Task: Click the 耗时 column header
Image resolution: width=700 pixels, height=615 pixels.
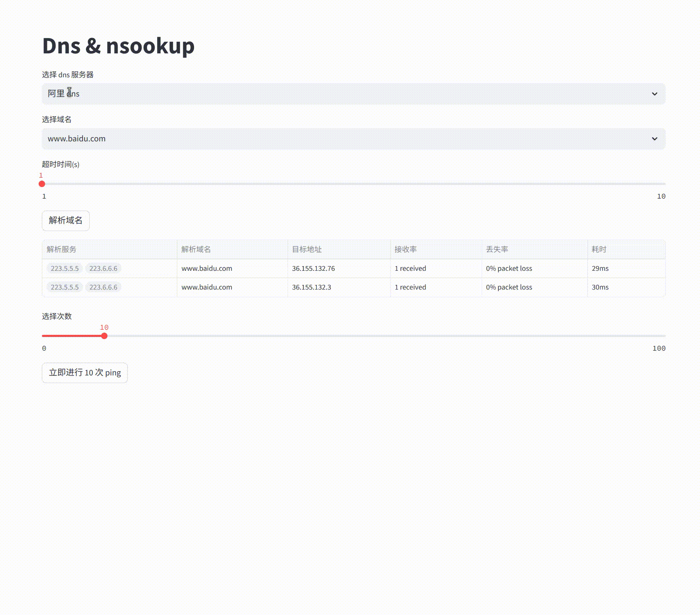Action: (x=626, y=249)
